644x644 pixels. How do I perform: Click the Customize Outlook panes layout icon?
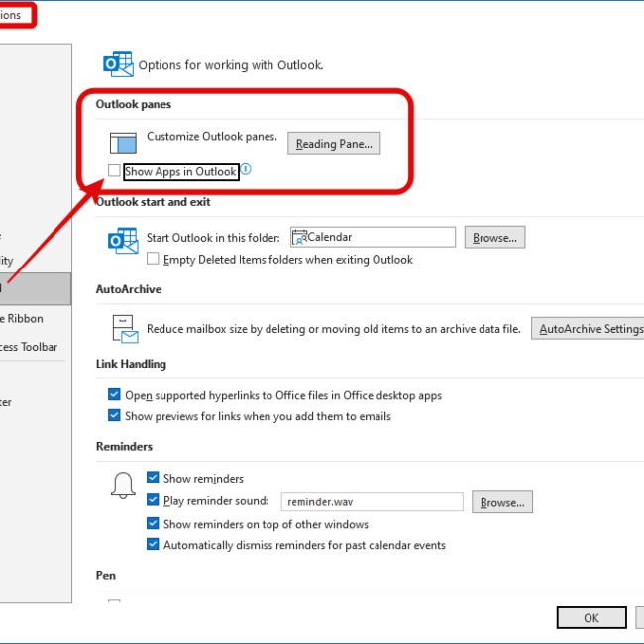[x=123, y=142]
